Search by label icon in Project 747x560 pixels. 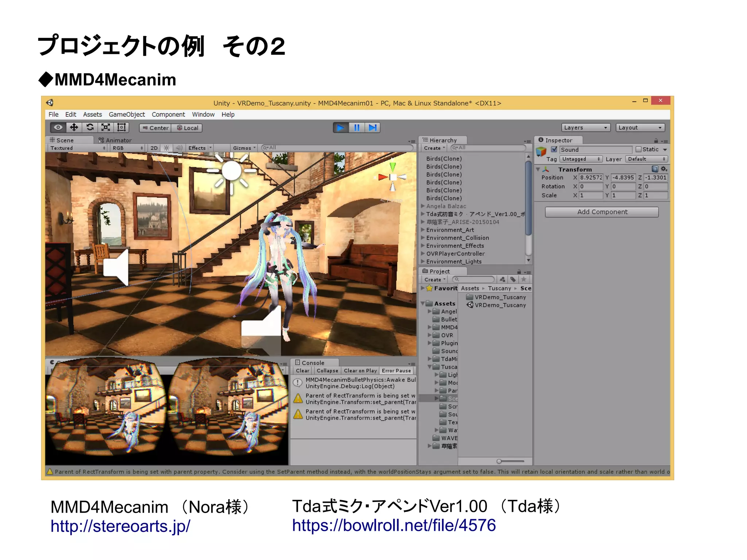(x=513, y=279)
